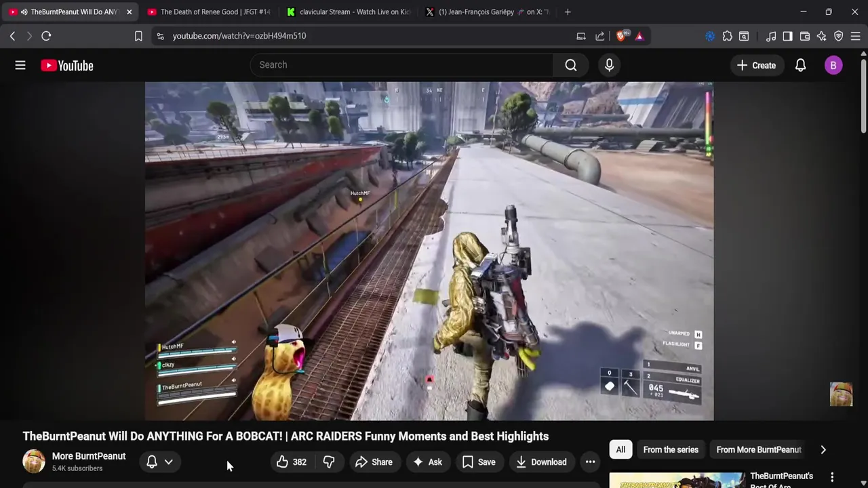868x488 pixels.
Task: View site information icon in address bar
Action: pos(160,36)
